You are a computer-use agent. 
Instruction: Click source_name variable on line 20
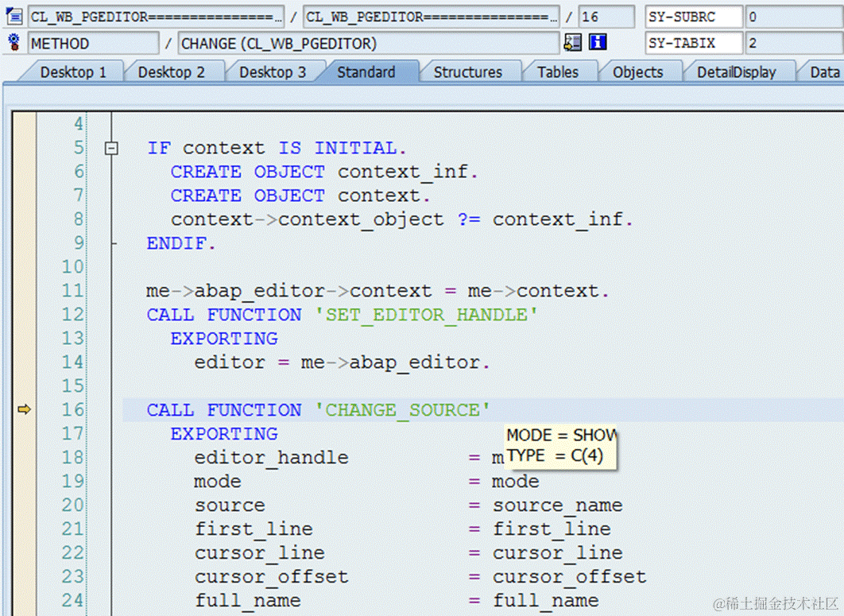pos(558,505)
